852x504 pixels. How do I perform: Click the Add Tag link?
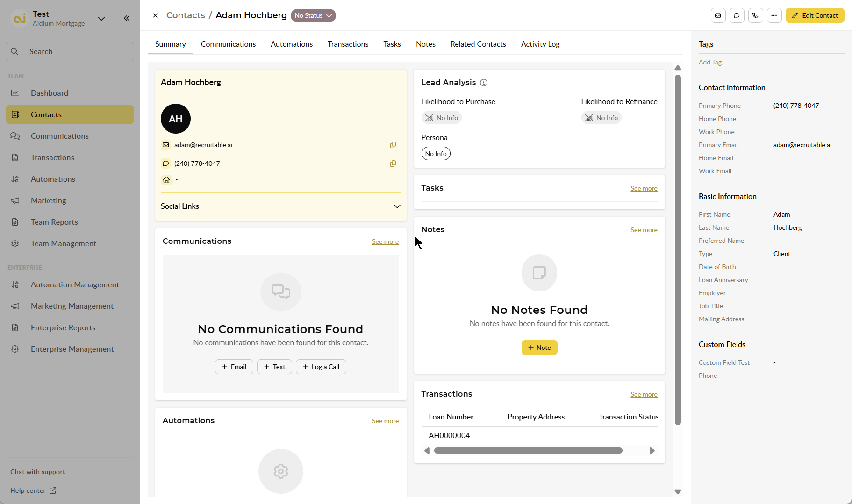(710, 62)
